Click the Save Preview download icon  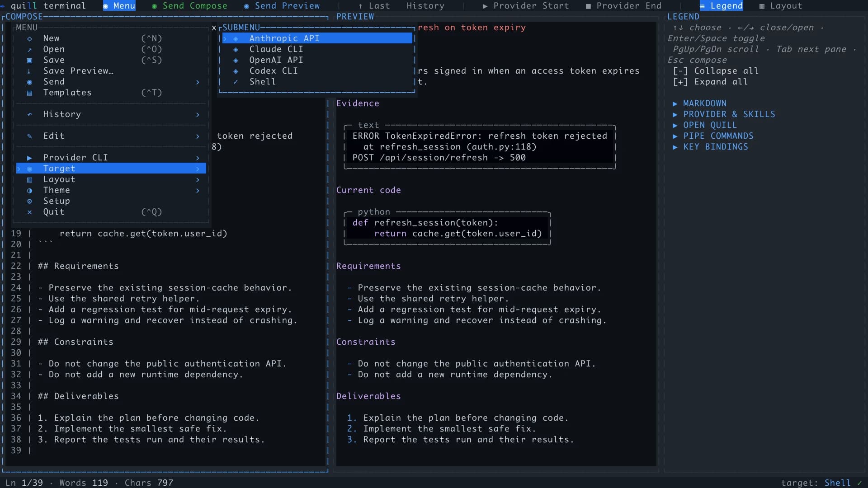(29, 71)
